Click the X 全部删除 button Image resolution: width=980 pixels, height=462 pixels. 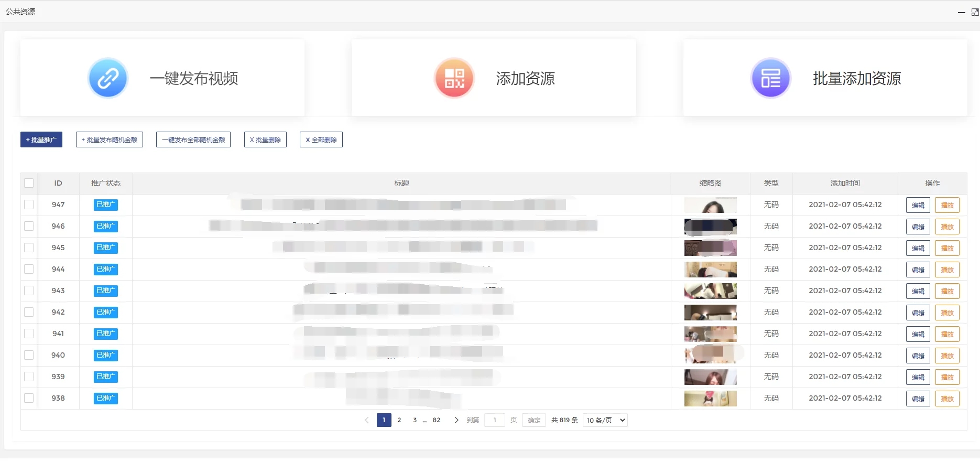[321, 139]
